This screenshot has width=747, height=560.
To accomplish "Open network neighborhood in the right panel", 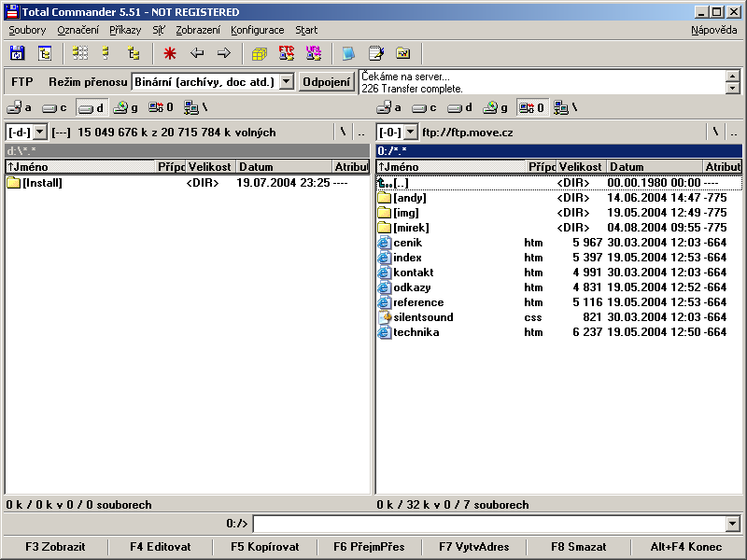I will pyautogui.click(x=566, y=107).
